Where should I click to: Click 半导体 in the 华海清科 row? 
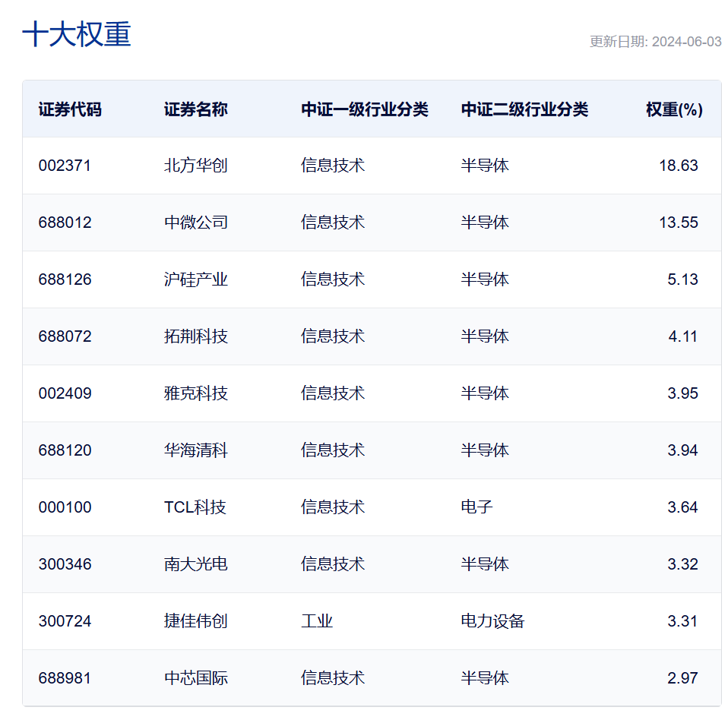484,450
